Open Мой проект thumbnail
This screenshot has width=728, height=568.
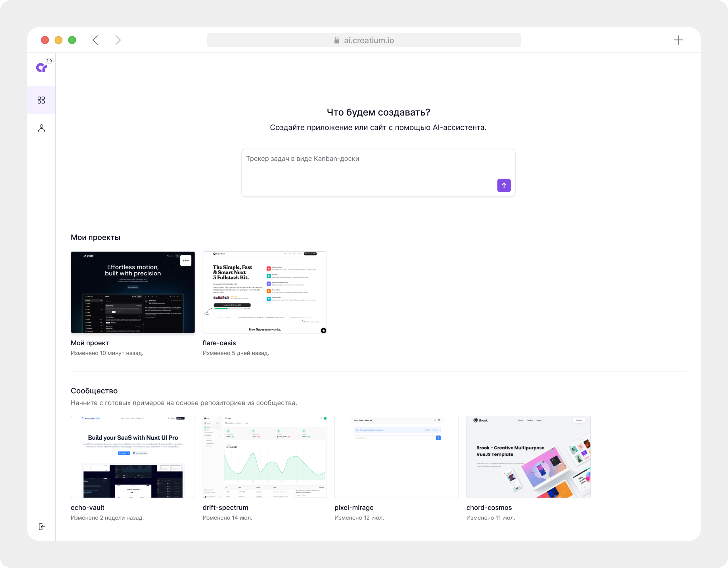(x=133, y=292)
